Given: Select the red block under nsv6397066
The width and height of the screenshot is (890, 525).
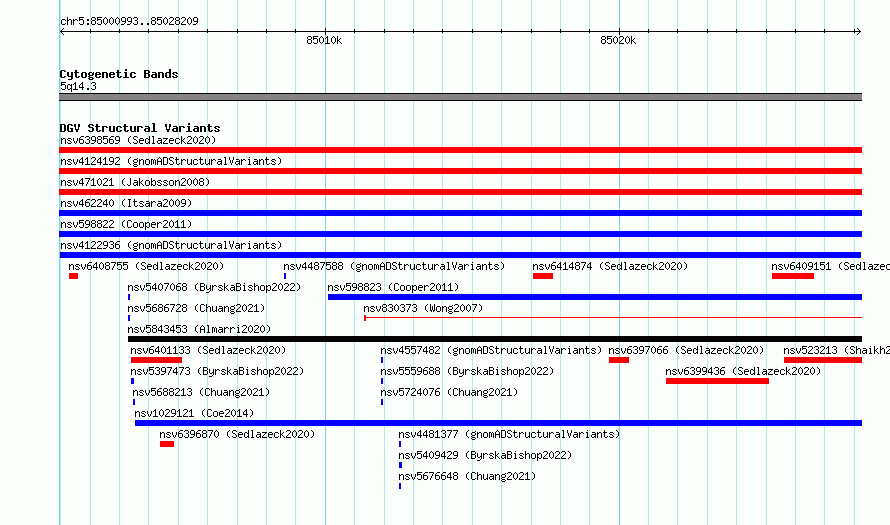Looking at the screenshot, I should [x=619, y=360].
